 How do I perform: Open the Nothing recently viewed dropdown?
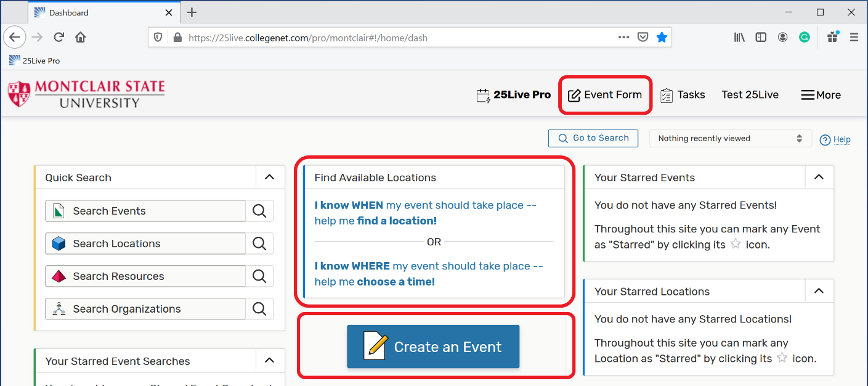730,139
